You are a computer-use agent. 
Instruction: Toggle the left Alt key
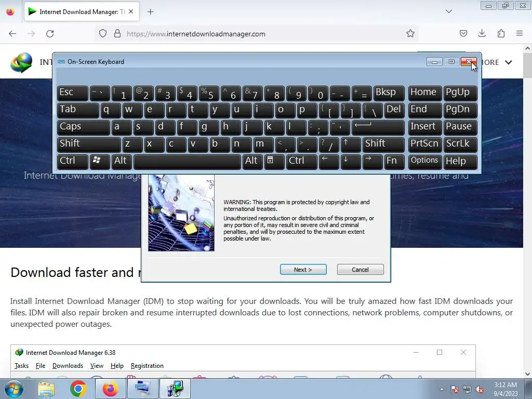click(x=122, y=161)
